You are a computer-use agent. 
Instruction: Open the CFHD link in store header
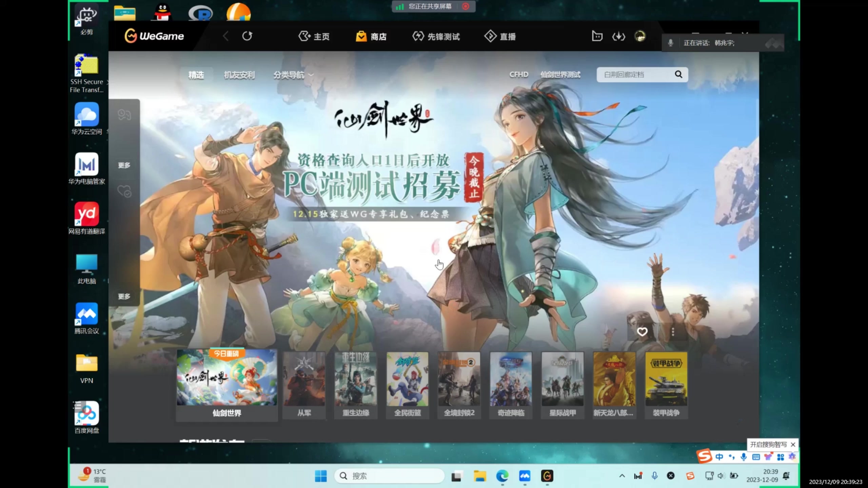[518, 74]
